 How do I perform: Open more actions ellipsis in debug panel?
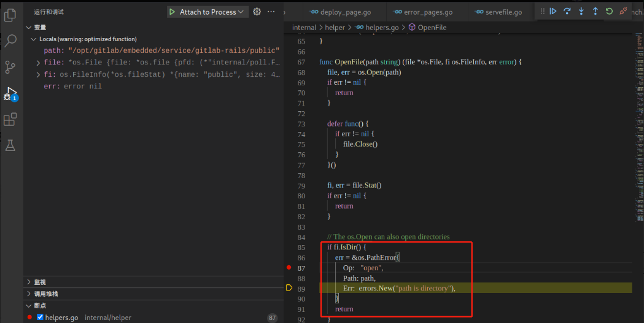click(271, 12)
